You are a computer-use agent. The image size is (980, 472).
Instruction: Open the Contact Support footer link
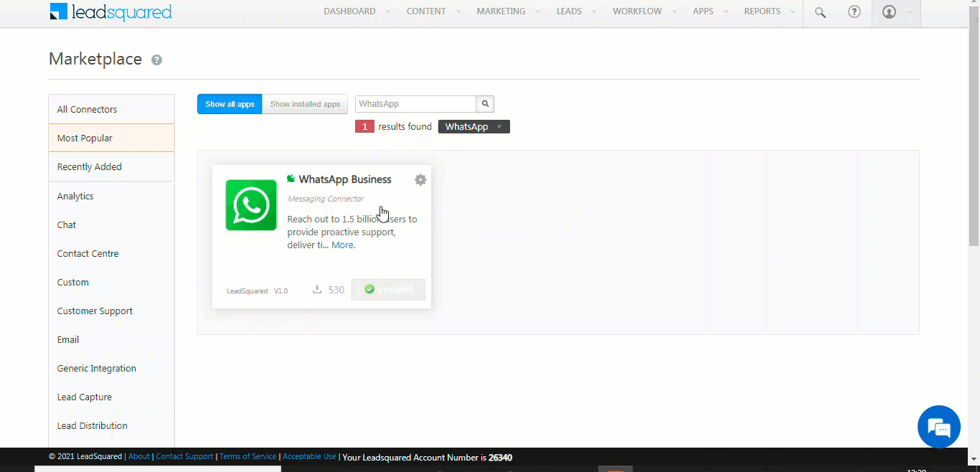click(x=184, y=457)
